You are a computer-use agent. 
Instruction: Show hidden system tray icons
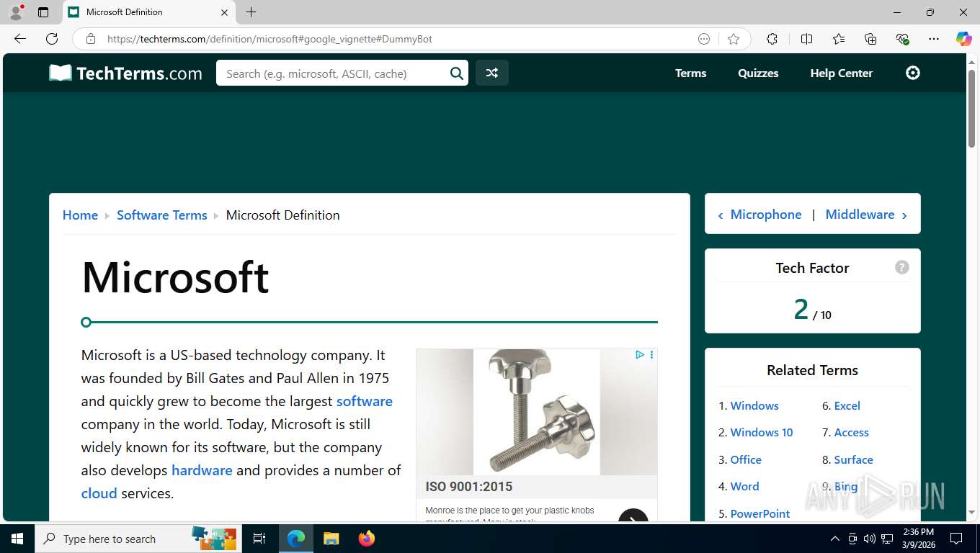(x=835, y=539)
